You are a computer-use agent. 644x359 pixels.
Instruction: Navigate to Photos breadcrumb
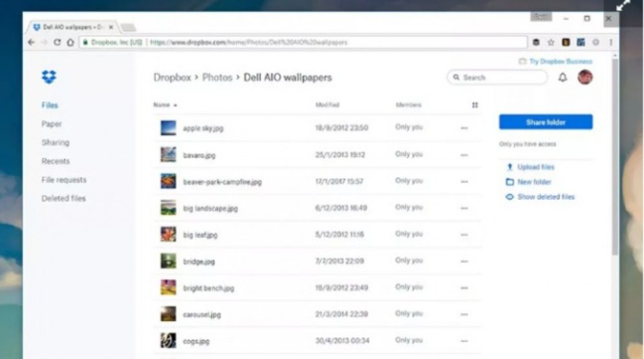point(217,78)
